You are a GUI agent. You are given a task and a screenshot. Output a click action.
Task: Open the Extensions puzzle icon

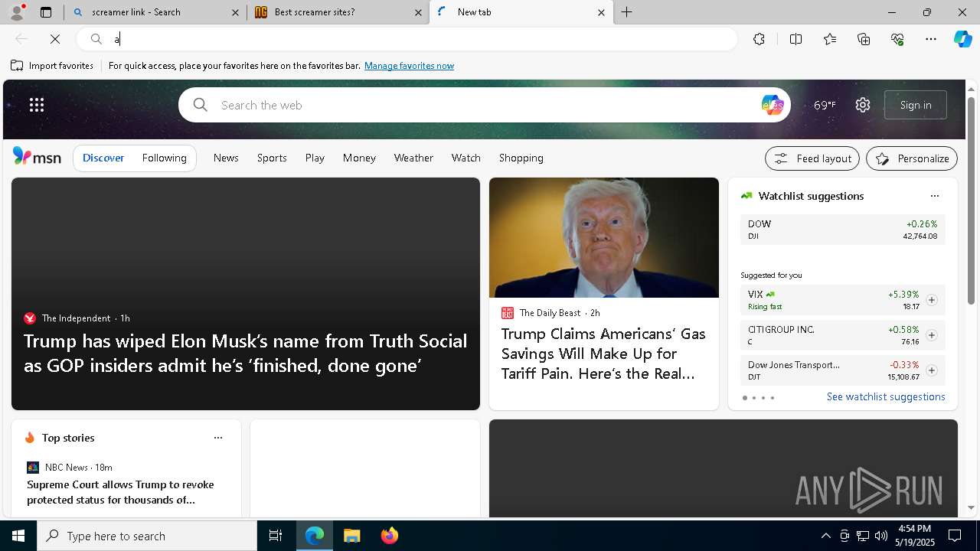(759, 39)
